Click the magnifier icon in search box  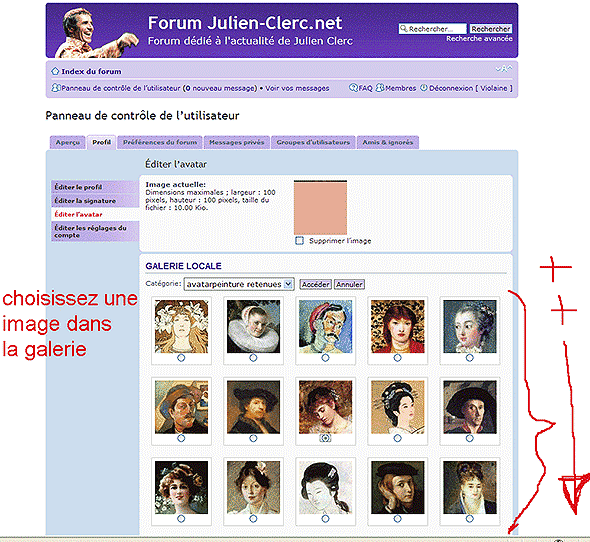point(404,29)
